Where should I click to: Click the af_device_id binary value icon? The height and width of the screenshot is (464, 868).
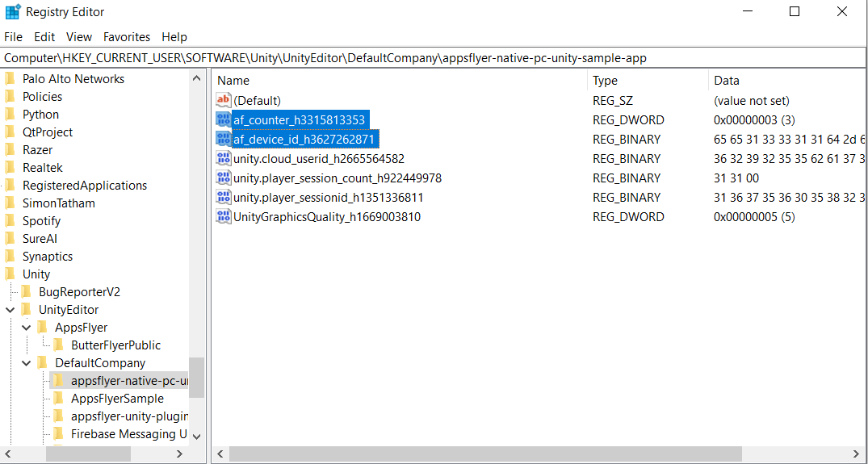(223, 139)
